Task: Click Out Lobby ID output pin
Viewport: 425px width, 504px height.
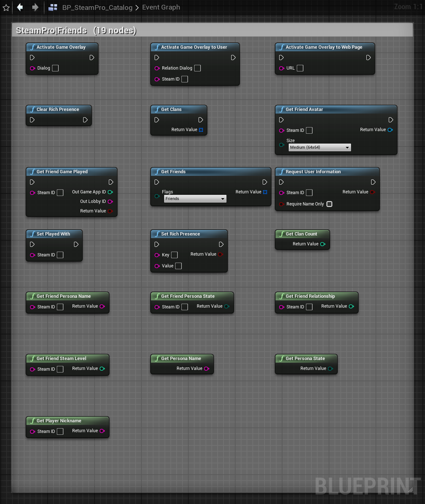Action: (x=110, y=201)
